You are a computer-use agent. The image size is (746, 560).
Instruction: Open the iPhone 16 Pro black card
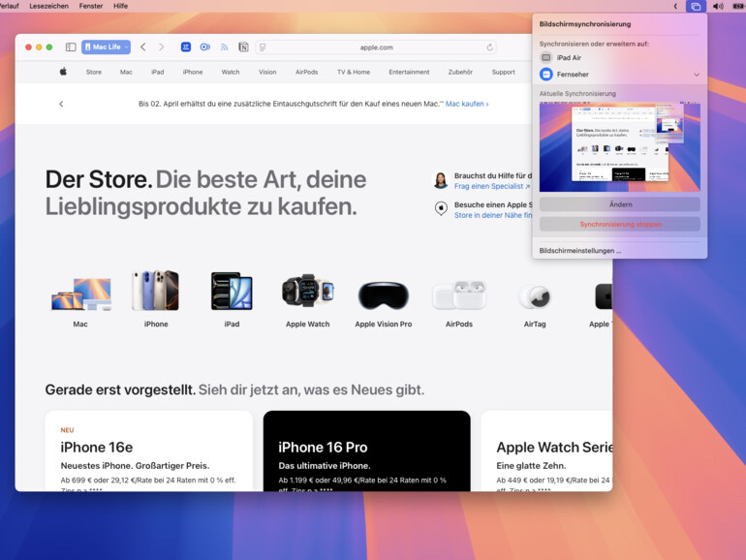click(x=367, y=451)
